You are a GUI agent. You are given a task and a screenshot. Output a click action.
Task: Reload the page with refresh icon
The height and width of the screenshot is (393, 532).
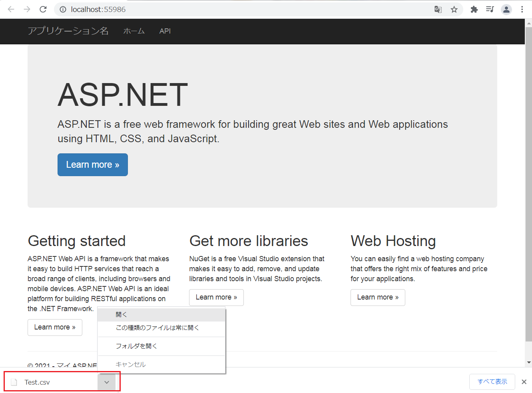point(43,9)
